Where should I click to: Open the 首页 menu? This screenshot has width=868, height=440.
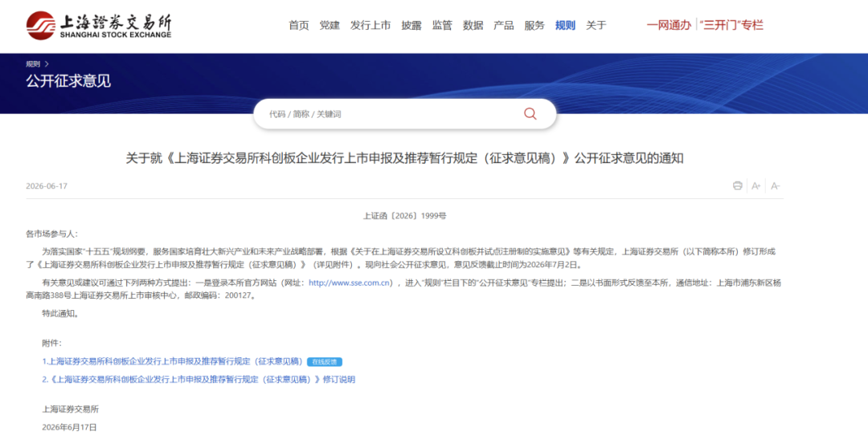299,26
